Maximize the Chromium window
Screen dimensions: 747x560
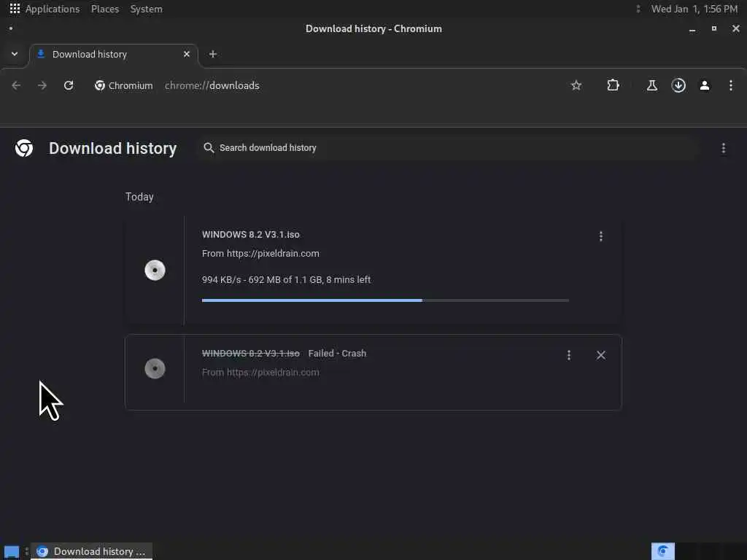[x=714, y=28]
